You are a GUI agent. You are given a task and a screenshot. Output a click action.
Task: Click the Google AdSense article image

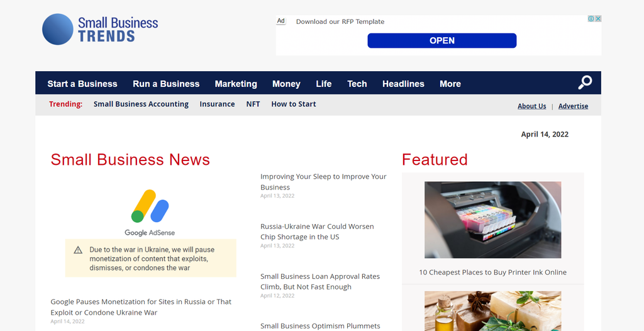pyautogui.click(x=150, y=230)
